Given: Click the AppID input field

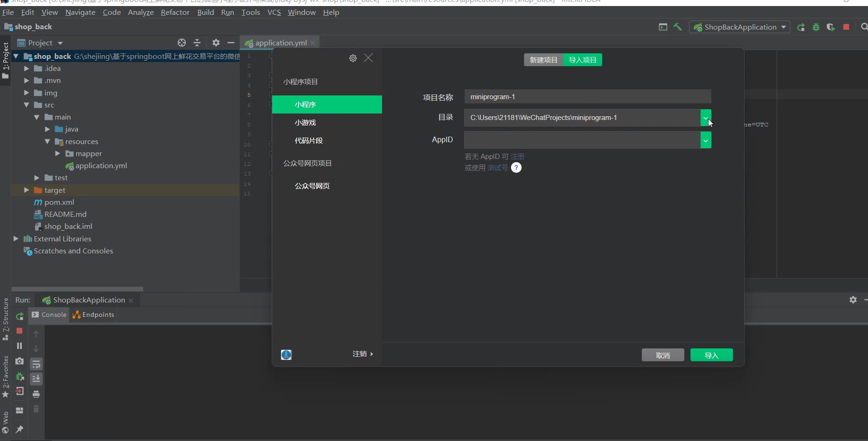Looking at the screenshot, I should (x=582, y=140).
